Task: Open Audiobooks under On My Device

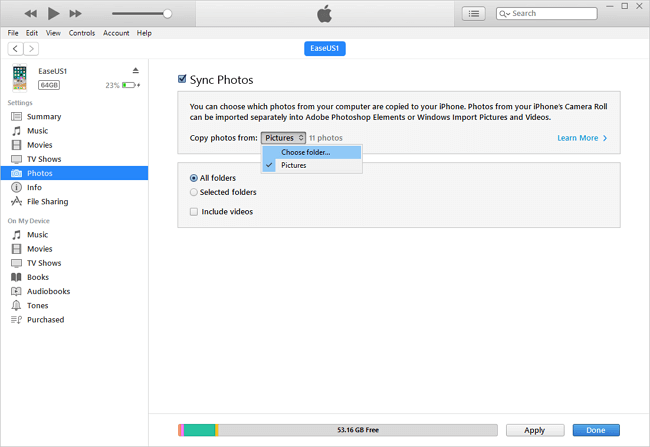Action: tap(47, 291)
